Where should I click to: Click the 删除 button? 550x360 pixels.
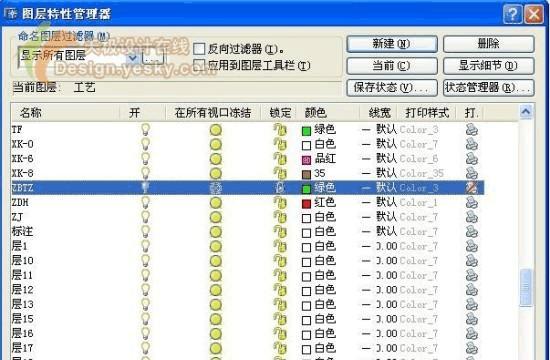[x=489, y=44]
